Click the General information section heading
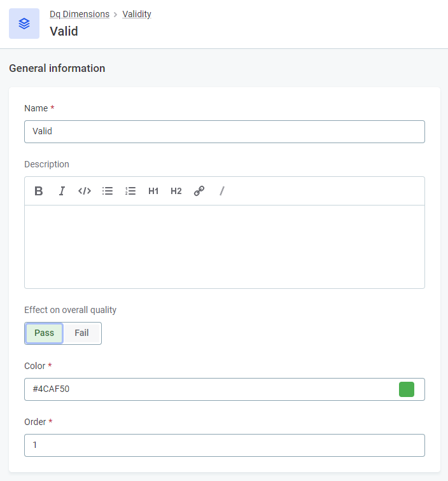 (x=57, y=68)
